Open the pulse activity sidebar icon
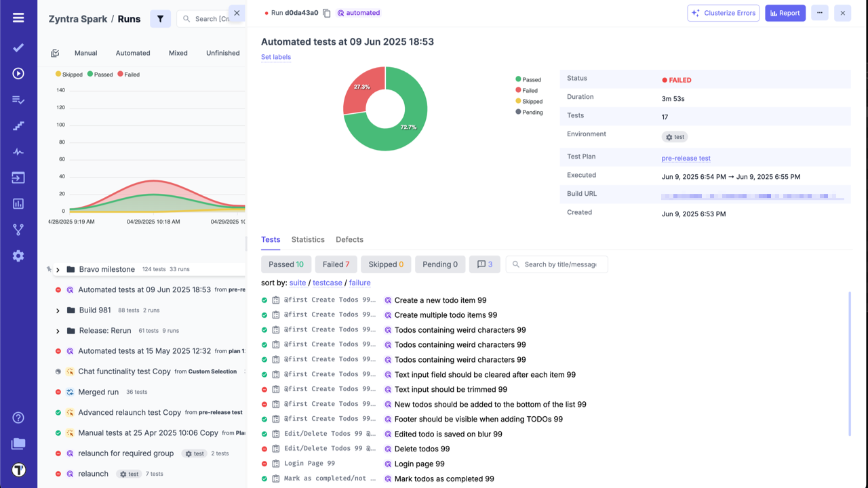 pos(18,152)
